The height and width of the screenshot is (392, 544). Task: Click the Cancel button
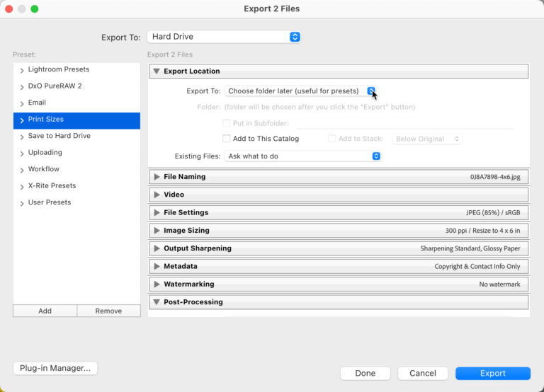click(422, 374)
